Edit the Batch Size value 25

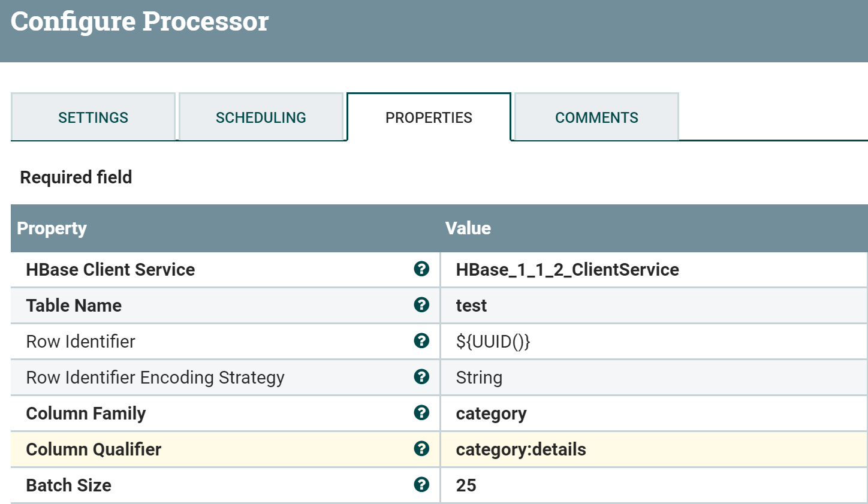click(x=466, y=485)
